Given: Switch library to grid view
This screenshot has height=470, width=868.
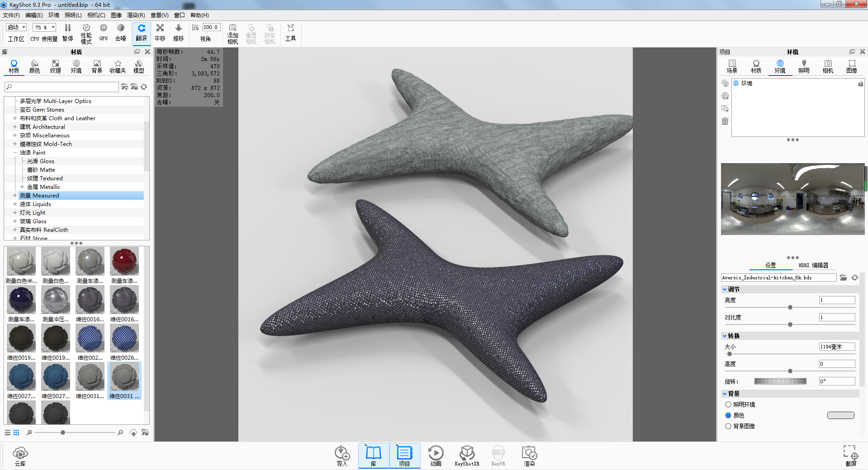Looking at the screenshot, I should tap(16, 433).
